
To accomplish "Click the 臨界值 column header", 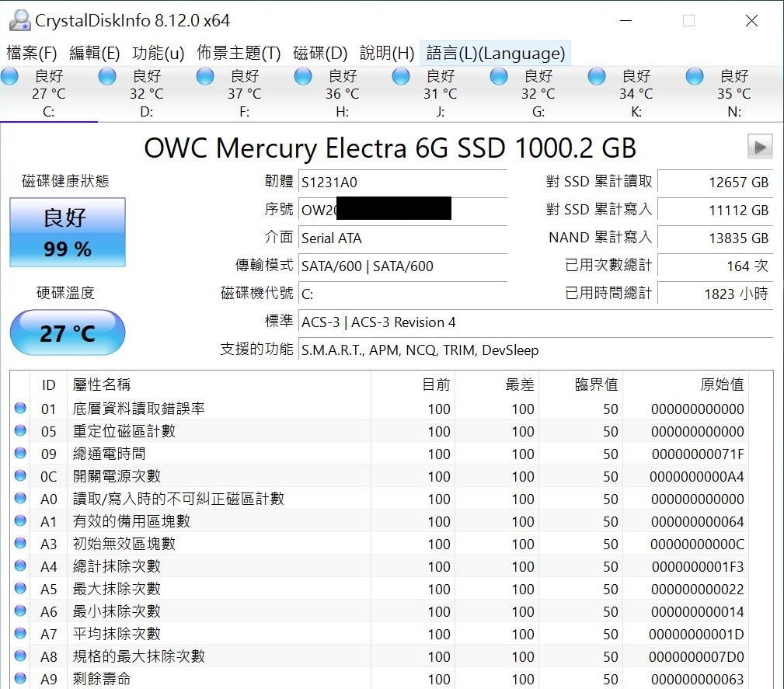I will coord(581,385).
